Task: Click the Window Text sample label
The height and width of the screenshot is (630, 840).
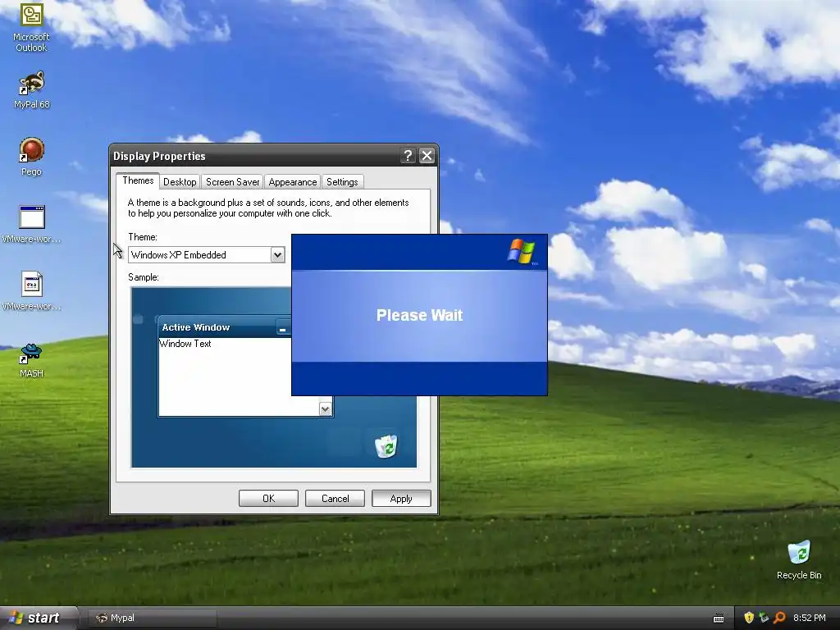Action: (185, 344)
